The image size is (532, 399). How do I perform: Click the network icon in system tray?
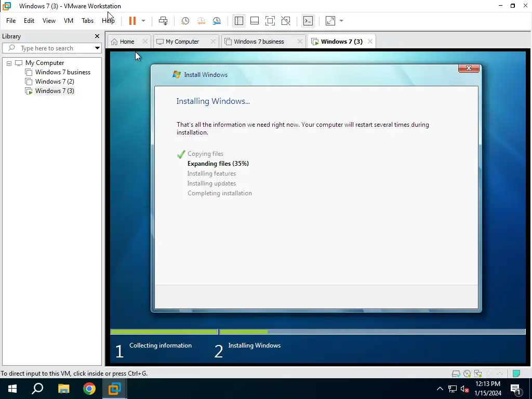(x=453, y=389)
